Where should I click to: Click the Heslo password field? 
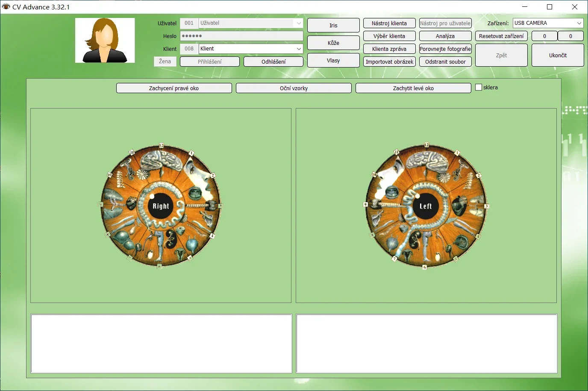[x=241, y=36]
